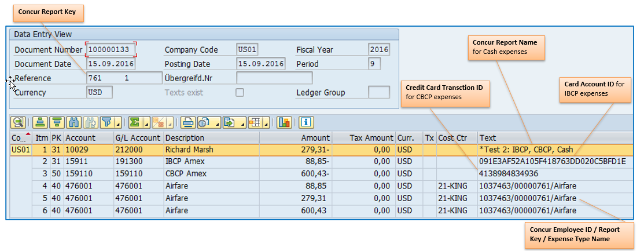Sort the list in ascending order
The width and height of the screenshot is (644, 251).
tap(40, 122)
